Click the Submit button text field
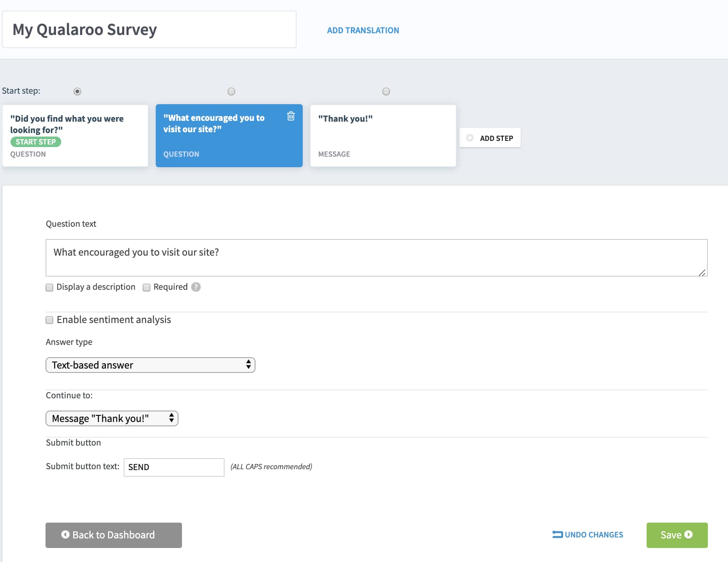Screen dimensions: 728x562 [174, 467]
